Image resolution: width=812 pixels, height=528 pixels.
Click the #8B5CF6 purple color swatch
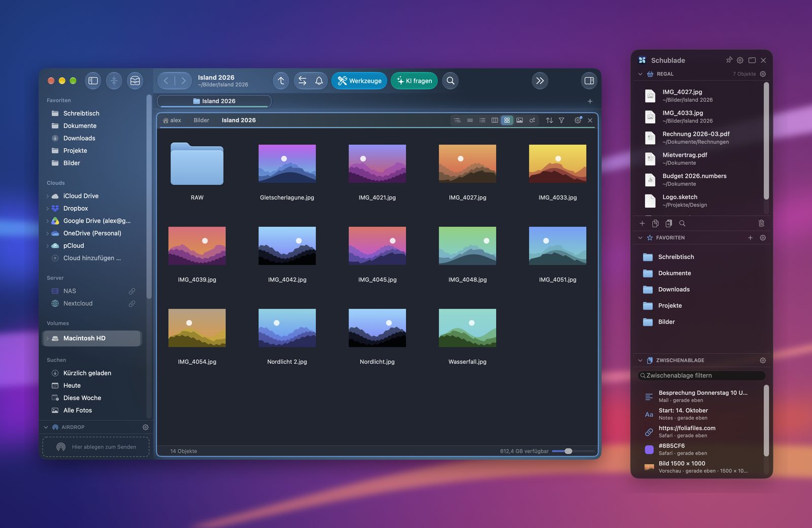(649, 449)
